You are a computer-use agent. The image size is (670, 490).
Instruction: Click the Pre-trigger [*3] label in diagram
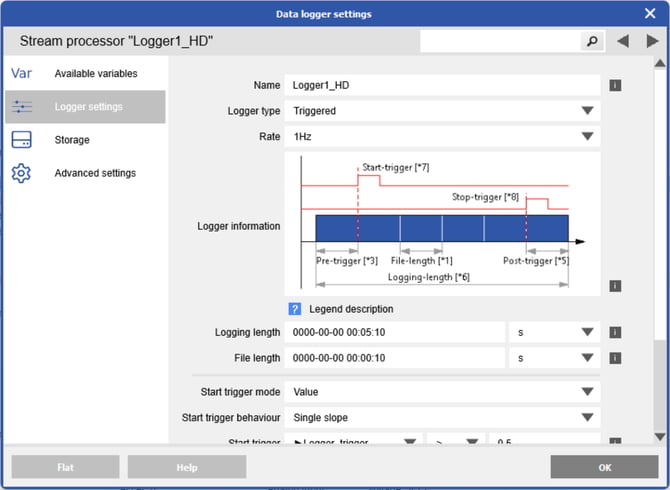(347, 261)
